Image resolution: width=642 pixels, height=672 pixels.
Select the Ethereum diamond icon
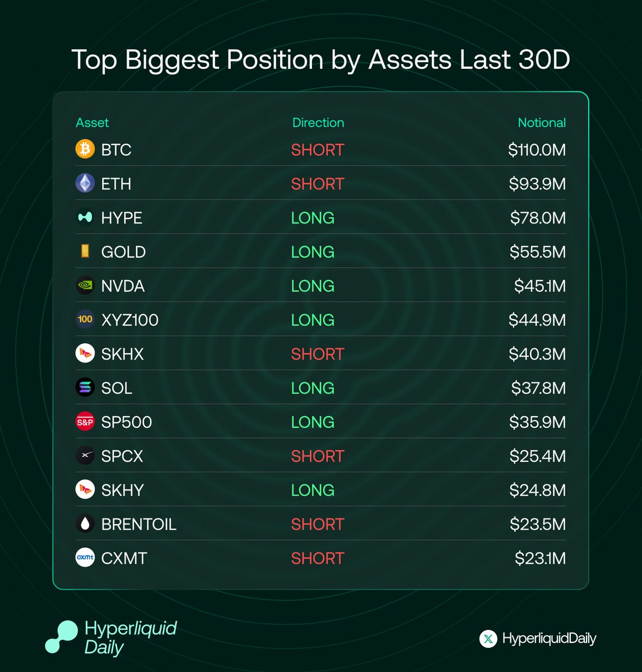click(85, 184)
